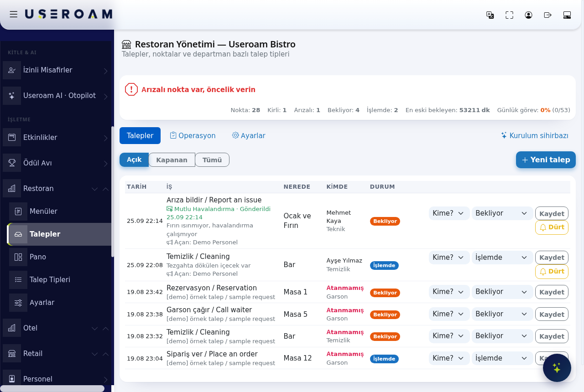Click the Useroam AI Otopilot sparkle icon
584x392 pixels.
coord(12,96)
